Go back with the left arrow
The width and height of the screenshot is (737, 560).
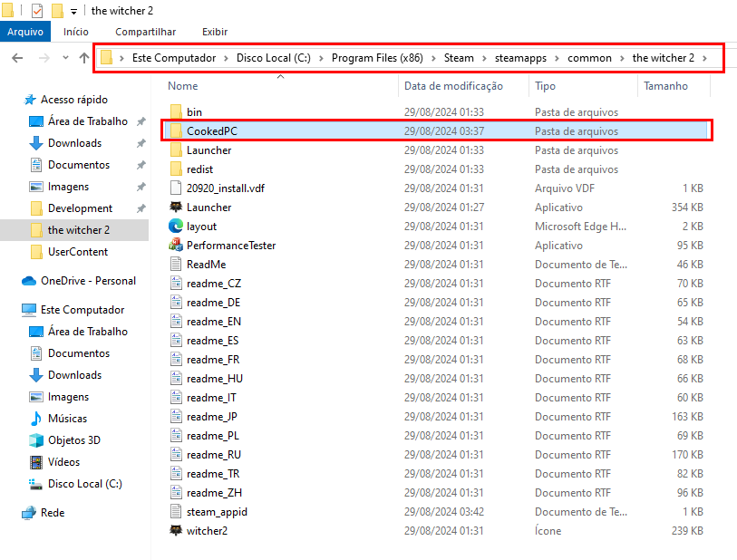[17, 58]
